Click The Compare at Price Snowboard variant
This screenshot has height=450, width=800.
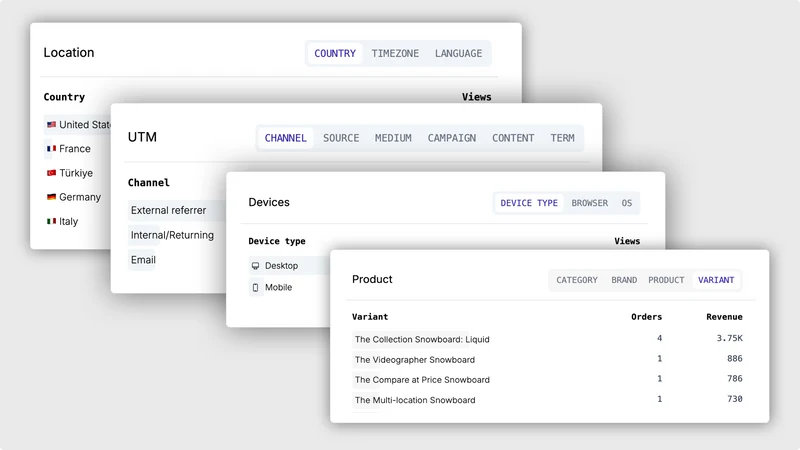tap(422, 380)
